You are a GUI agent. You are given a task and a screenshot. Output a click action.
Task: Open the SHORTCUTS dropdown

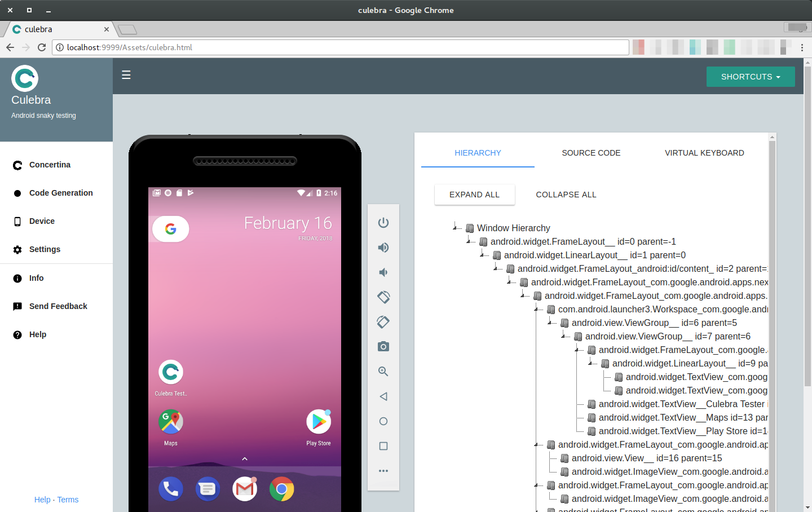(751, 77)
